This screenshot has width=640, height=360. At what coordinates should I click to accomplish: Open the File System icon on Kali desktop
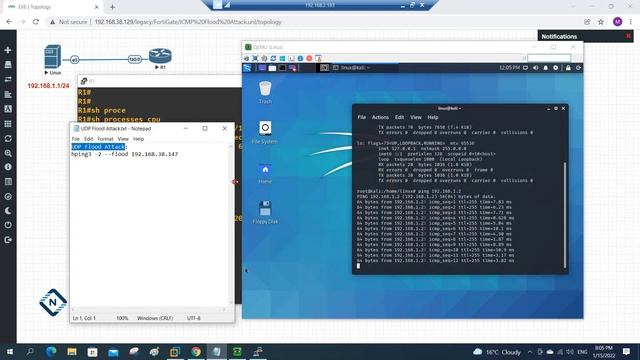click(x=264, y=132)
